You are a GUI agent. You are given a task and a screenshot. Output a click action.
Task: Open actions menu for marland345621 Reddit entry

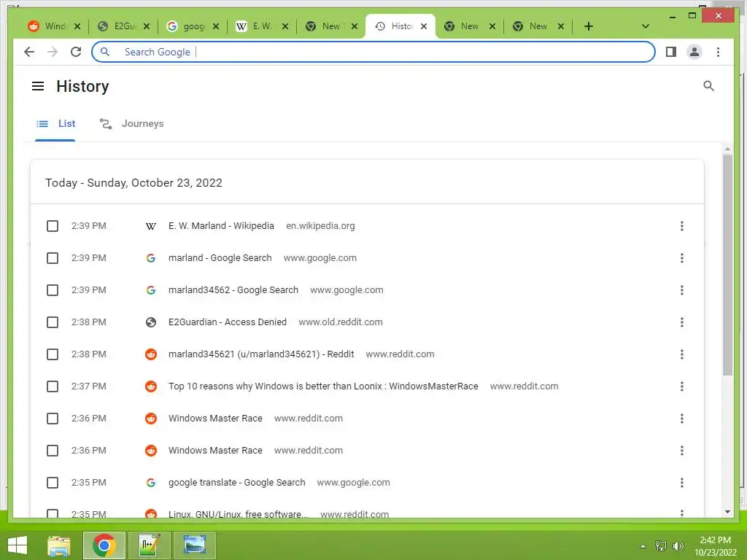[x=682, y=354]
